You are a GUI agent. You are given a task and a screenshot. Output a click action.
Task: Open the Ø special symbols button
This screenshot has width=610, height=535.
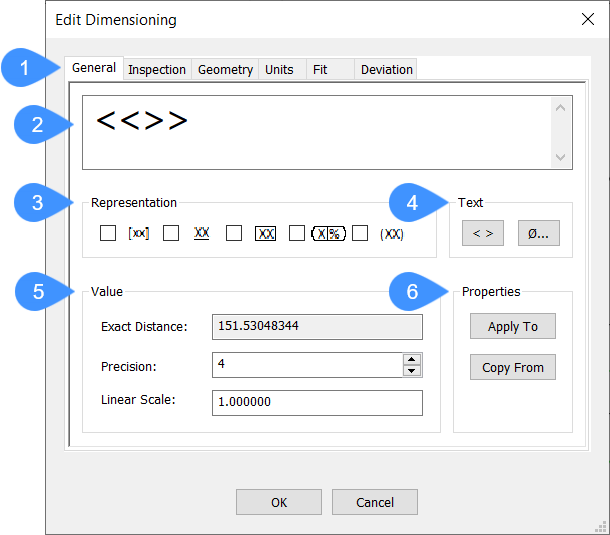[x=538, y=233]
